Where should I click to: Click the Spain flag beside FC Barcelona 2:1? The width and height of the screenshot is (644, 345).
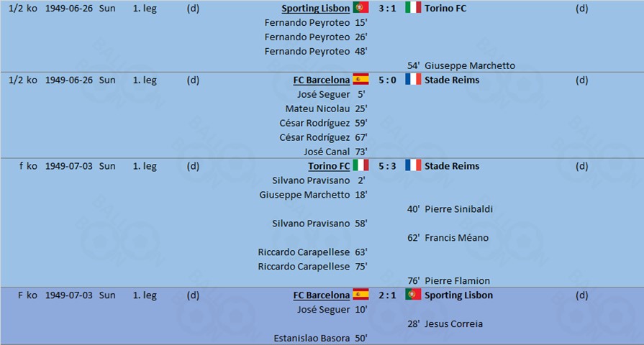pyautogui.click(x=360, y=294)
